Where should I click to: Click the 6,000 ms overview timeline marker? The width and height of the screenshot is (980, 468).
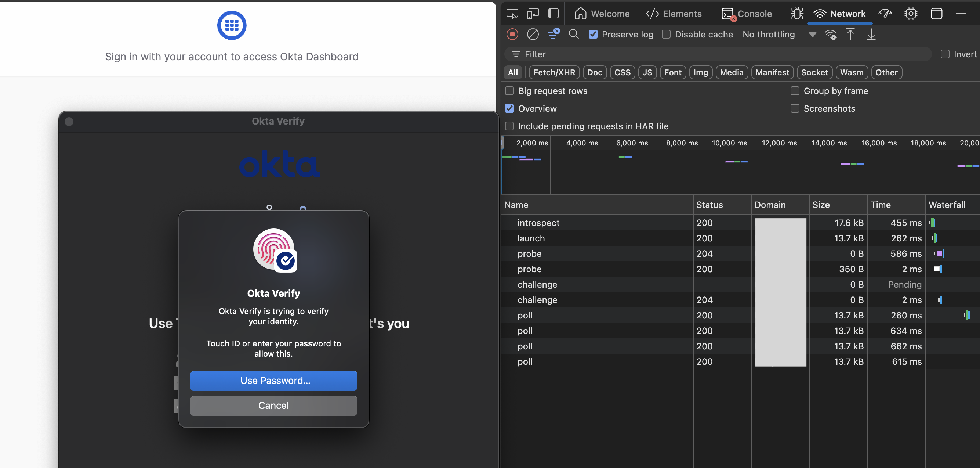click(x=632, y=143)
